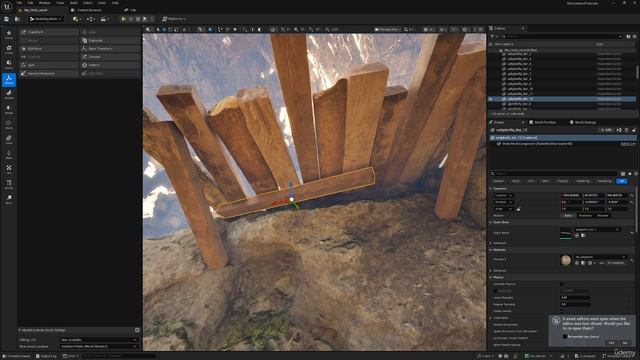Select the Favorites star tool category
This screenshot has height=360, width=640.
[x=9, y=34]
